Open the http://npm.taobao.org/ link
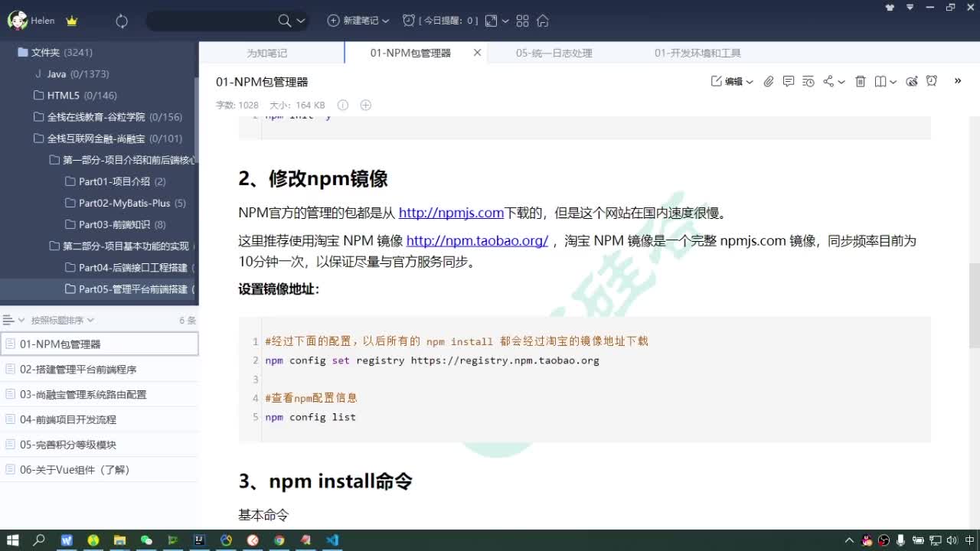This screenshot has height=551, width=980. point(477,240)
